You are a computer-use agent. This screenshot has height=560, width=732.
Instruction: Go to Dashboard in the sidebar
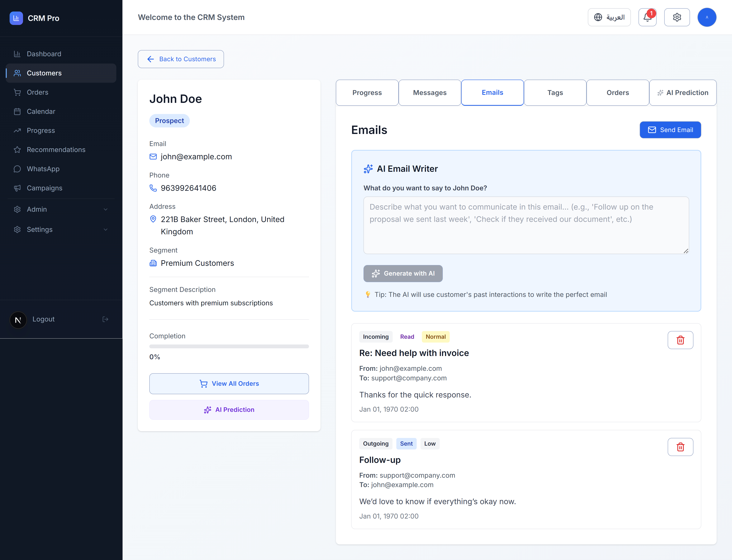pos(61,54)
